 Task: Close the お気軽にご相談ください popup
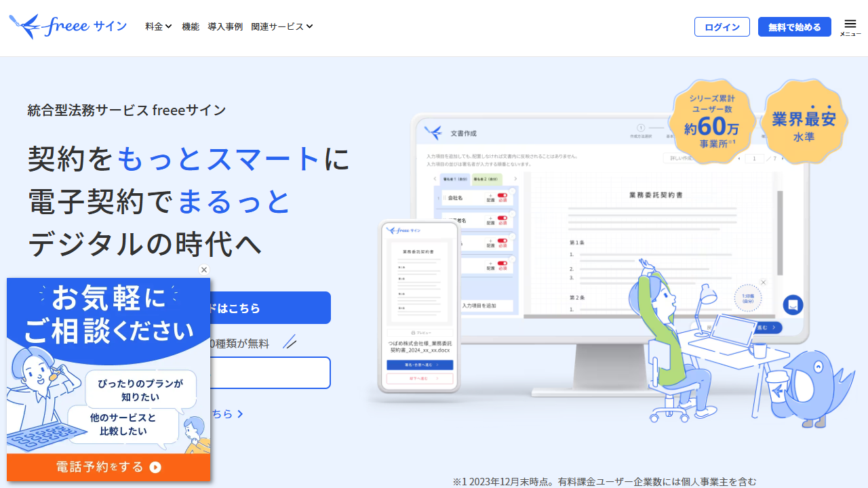tap(204, 270)
